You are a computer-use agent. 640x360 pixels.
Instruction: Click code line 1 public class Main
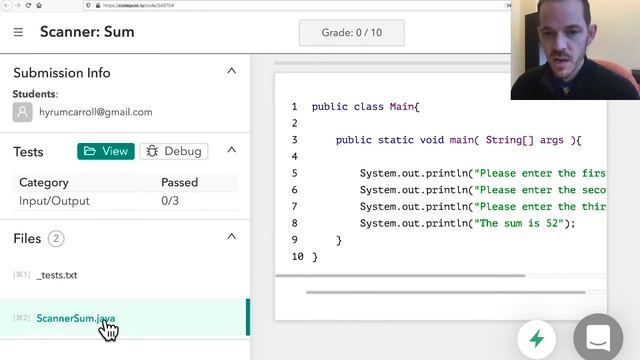point(366,107)
